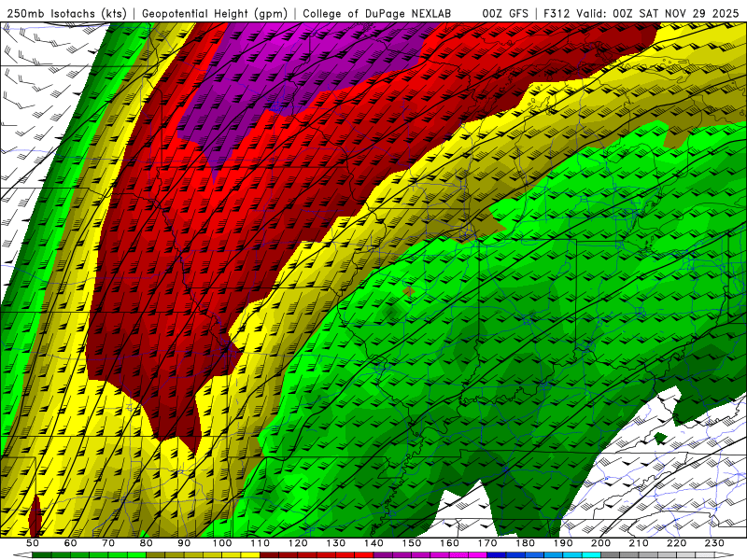The image size is (747, 560).
Task: Click the 210 label on the color scale
Action: (639, 543)
